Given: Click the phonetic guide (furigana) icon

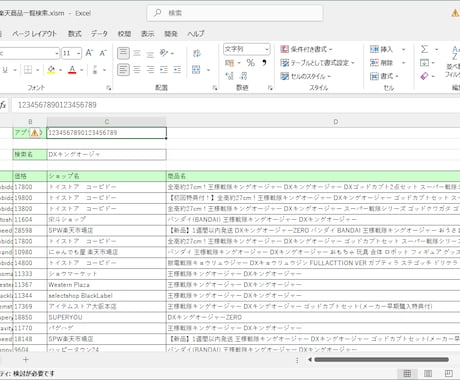Looking at the screenshot, I should (95, 70).
